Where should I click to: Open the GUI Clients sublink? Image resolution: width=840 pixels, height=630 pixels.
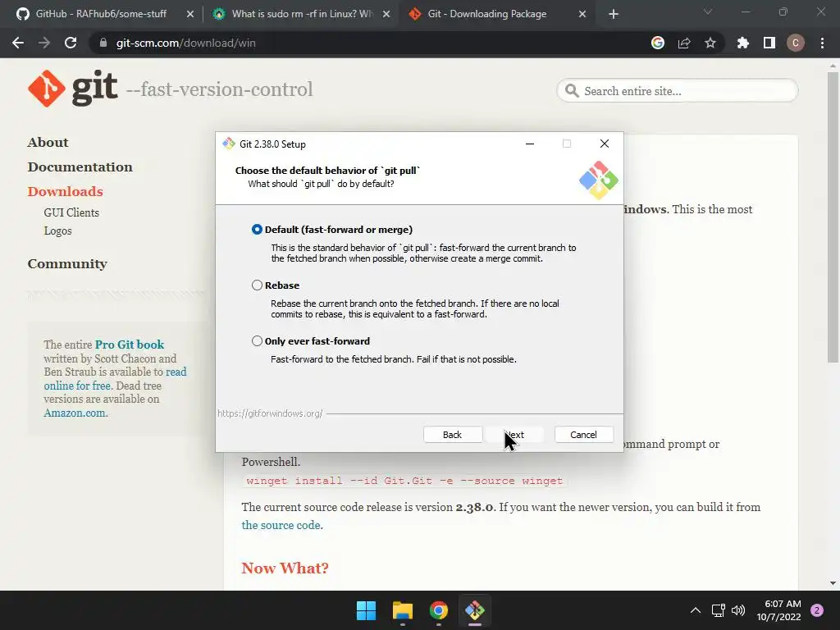[71, 212]
